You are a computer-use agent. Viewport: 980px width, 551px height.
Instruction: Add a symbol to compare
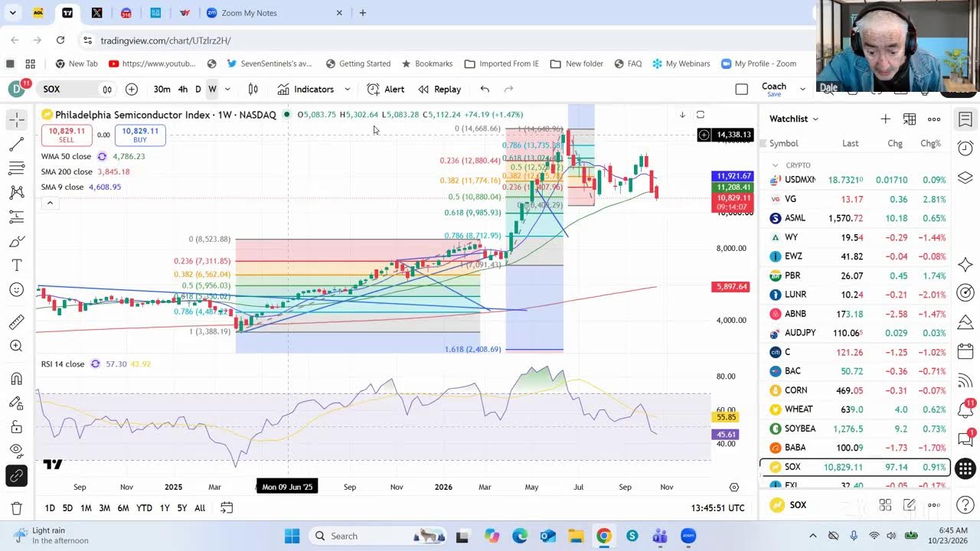pyautogui.click(x=132, y=90)
